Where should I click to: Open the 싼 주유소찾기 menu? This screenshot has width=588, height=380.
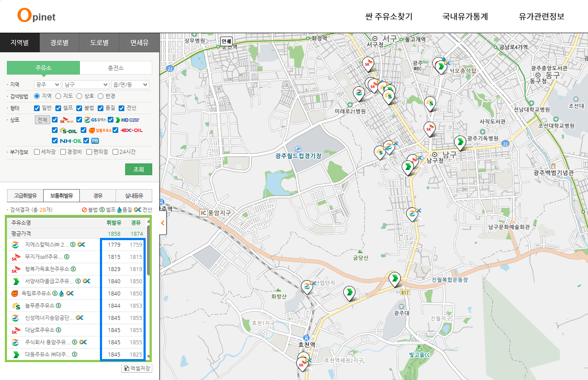point(389,17)
